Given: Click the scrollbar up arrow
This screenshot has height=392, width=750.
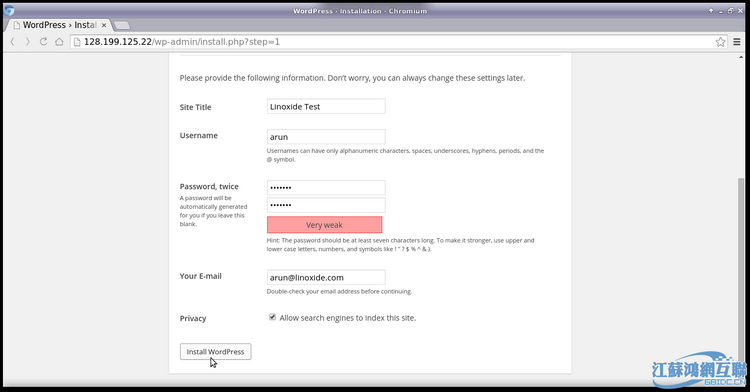Looking at the screenshot, I should 741,56.
